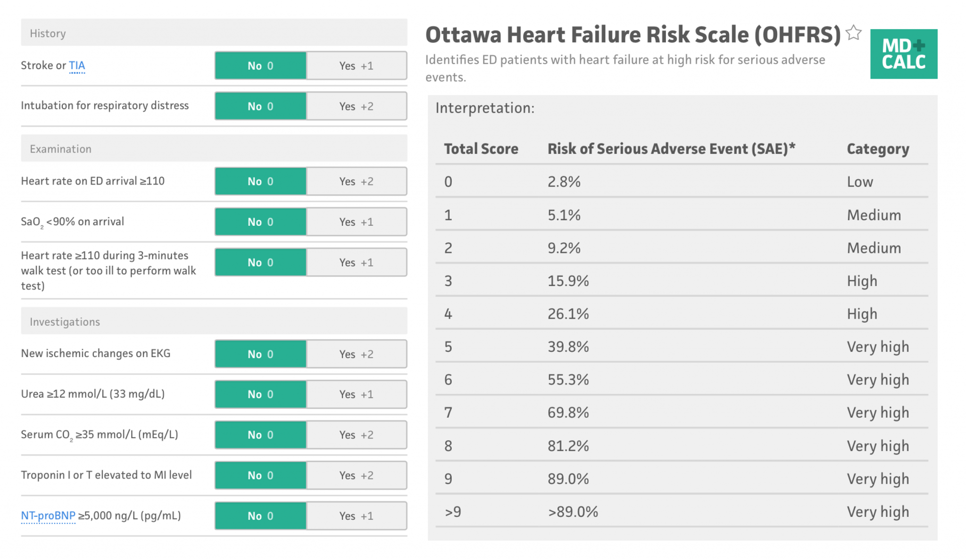Select Yes for SaO2 <90% on arrival
The width and height of the screenshot is (966, 560).
pyautogui.click(x=356, y=222)
